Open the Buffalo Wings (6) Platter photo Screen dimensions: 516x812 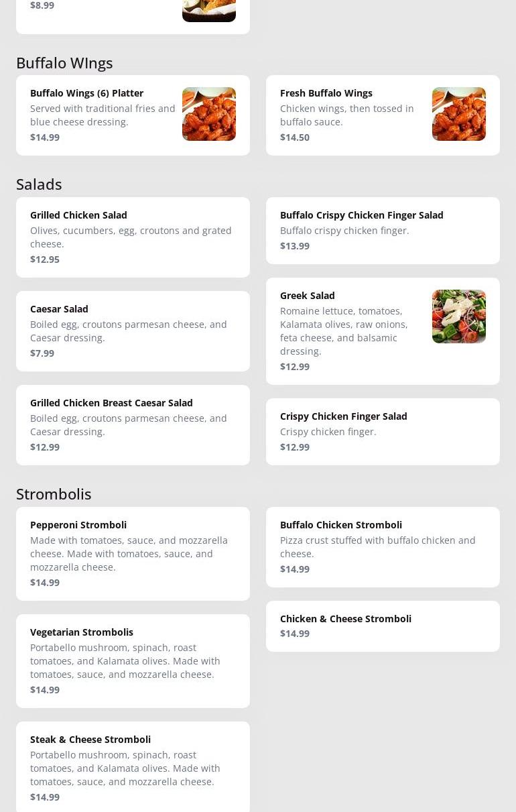tap(209, 114)
